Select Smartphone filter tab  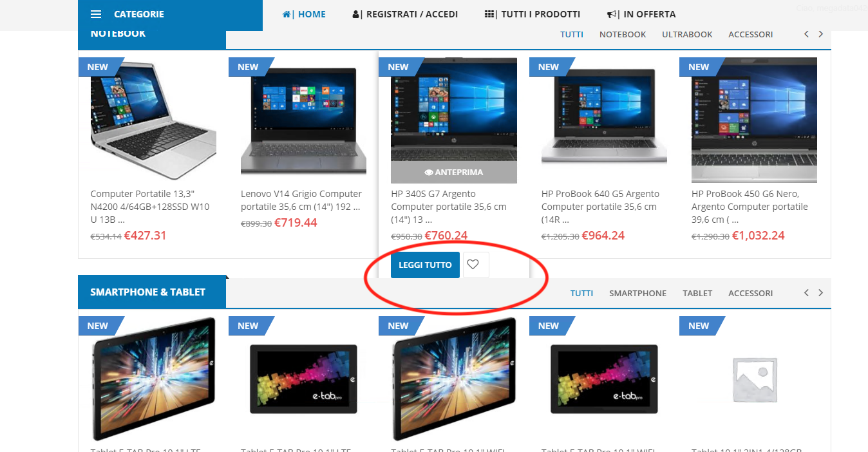click(638, 293)
